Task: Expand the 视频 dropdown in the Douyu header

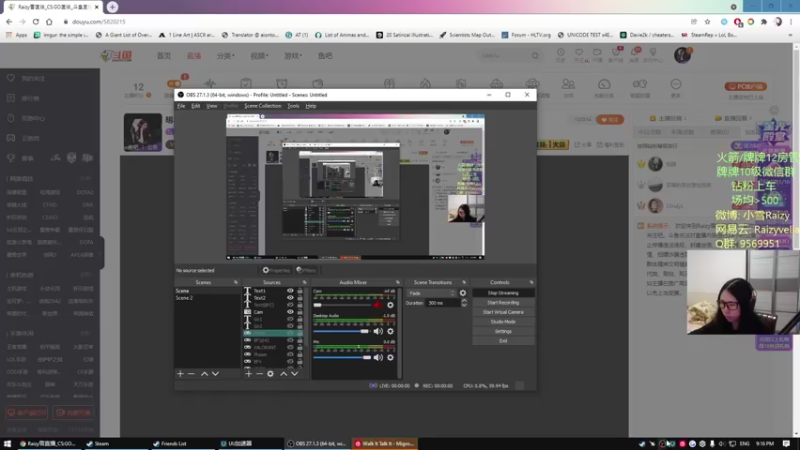Action: 260,56
